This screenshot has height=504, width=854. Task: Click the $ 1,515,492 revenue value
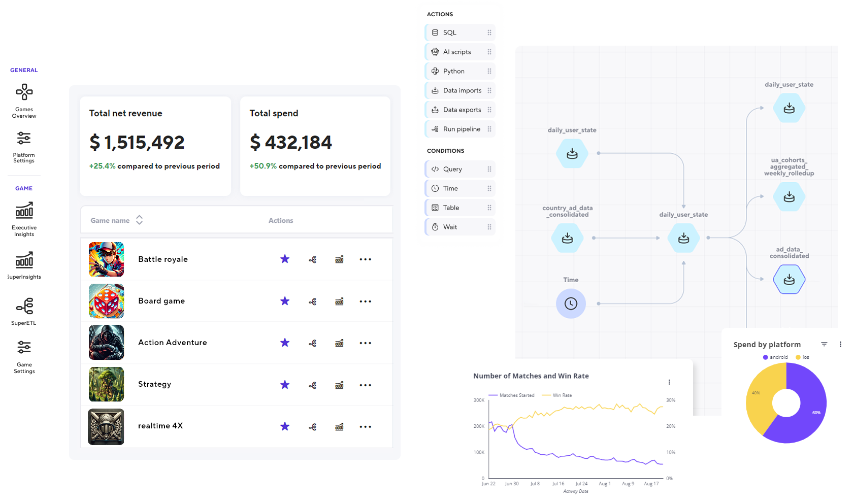click(137, 143)
